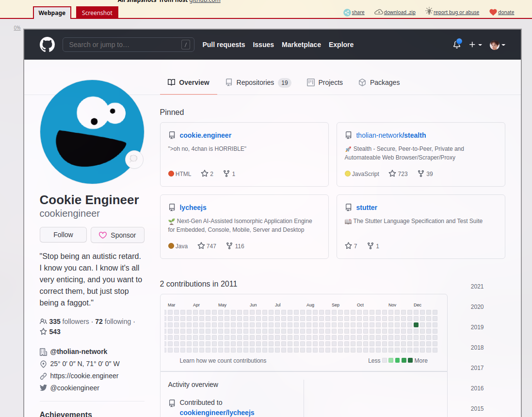
Task: View the 1 fork of stutter
Action: coord(373,246)
